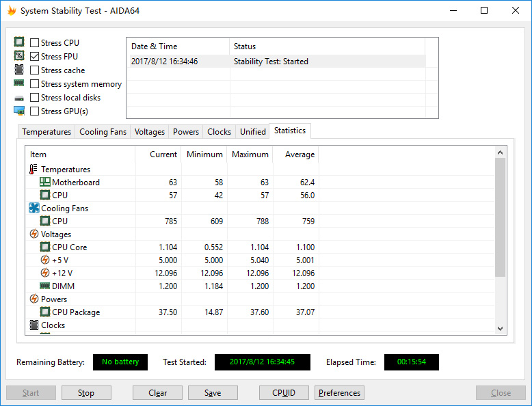Screen dimensions: 532x406
Task: Select the Statistics tab
Action: 290,131
